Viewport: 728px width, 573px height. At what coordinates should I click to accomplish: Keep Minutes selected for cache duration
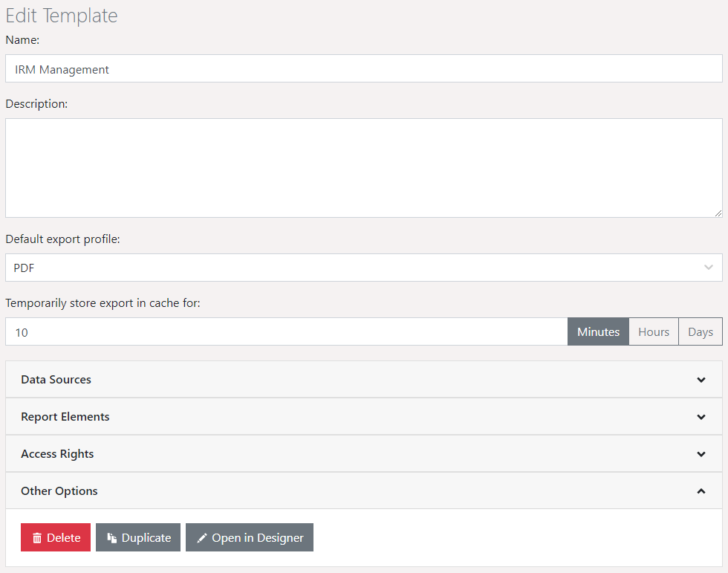point(598,331)
